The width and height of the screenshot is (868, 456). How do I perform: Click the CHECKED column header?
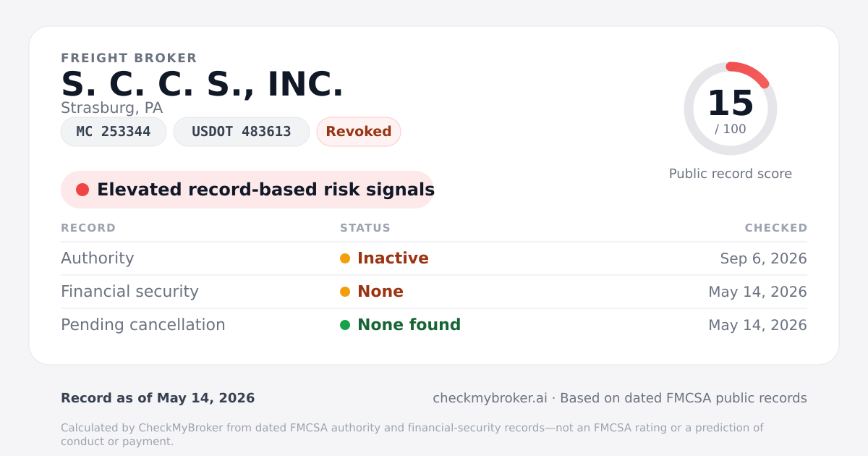776,228
